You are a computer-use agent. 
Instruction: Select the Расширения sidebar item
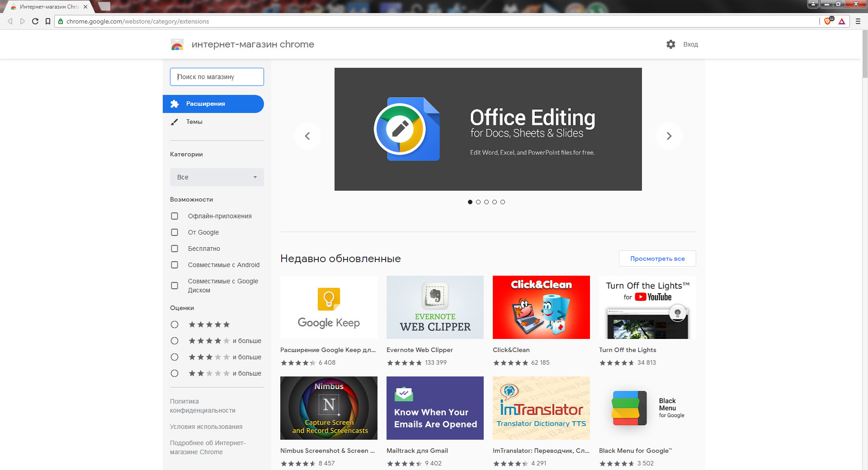point(213,104)
